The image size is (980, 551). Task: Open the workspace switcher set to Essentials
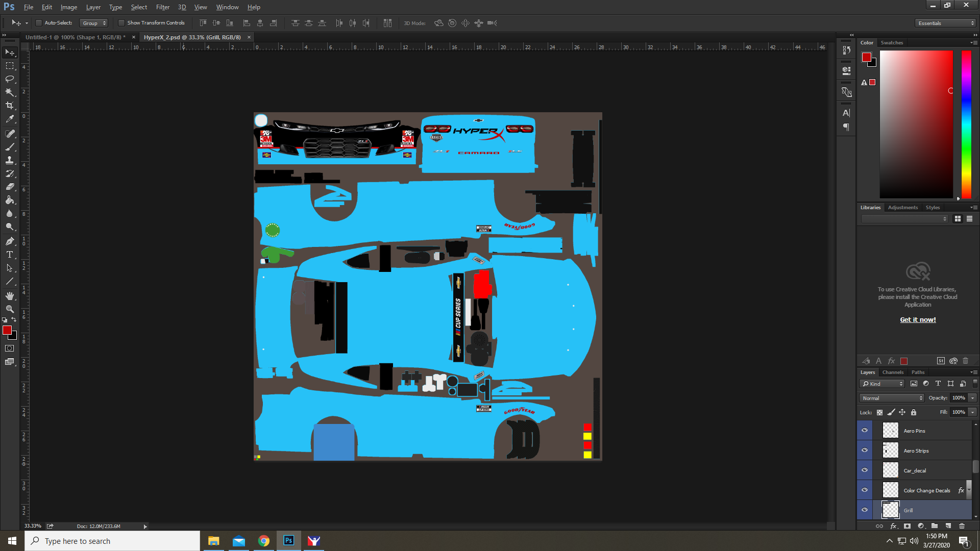coord(944,23)
